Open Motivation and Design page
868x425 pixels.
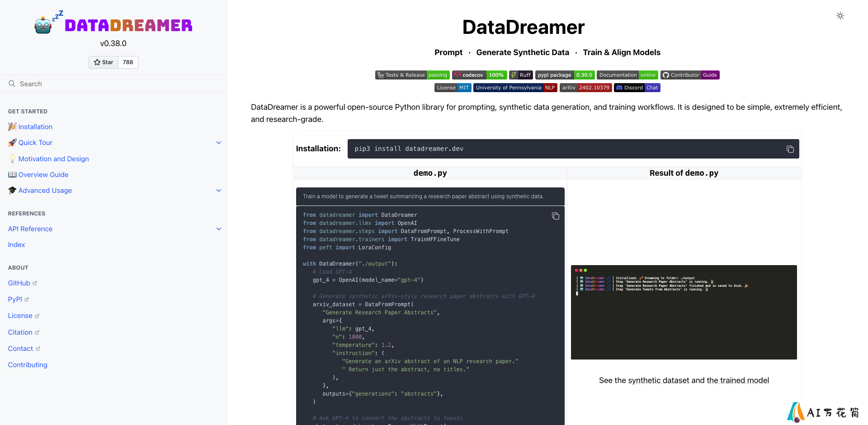[53, 159]
